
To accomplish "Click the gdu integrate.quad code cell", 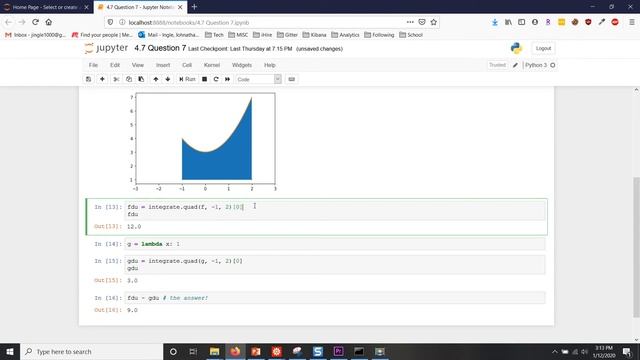I will [335, 264].
